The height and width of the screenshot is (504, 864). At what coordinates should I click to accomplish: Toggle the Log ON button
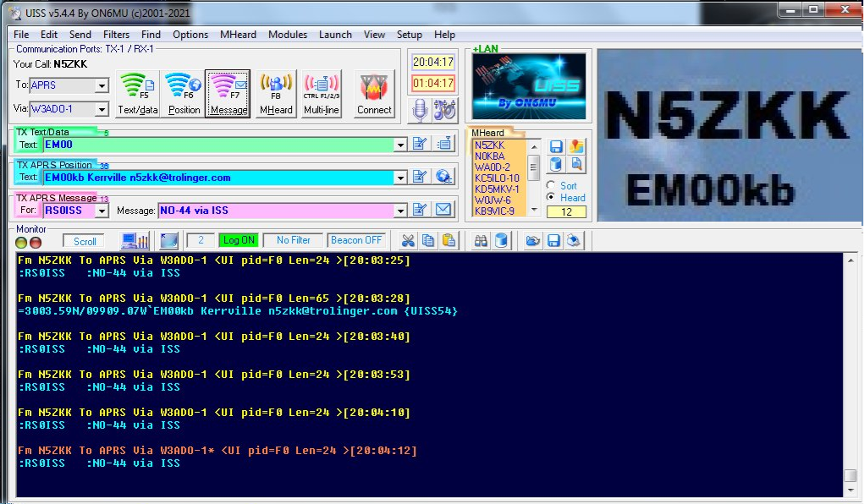(x=239, y=240)
